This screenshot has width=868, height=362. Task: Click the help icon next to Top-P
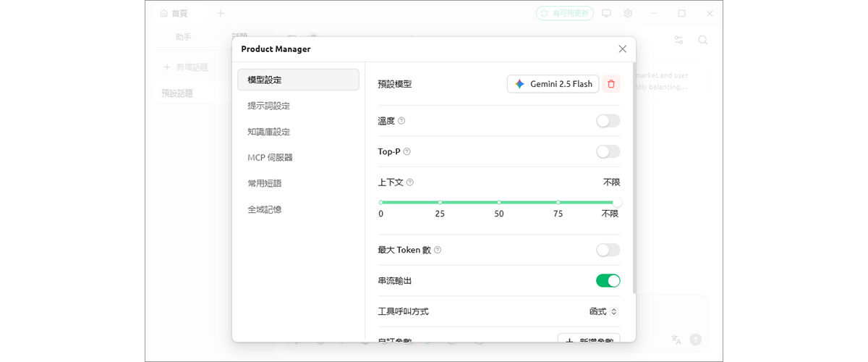click(407, 151)
